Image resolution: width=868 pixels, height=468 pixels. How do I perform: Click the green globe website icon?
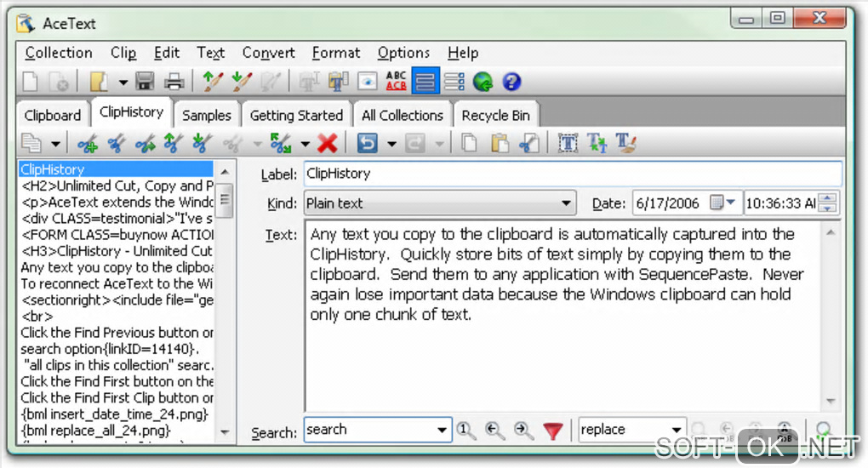(483, 82)
